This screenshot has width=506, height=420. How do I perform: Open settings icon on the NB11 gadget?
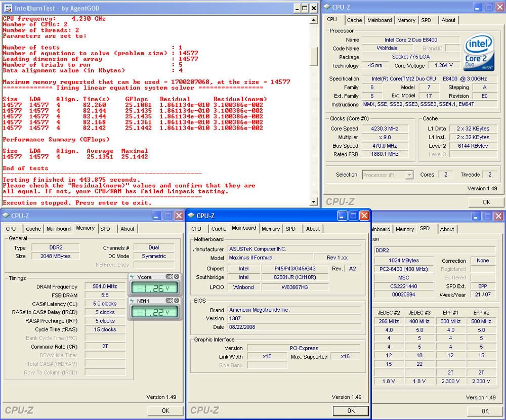coord(169,300)
